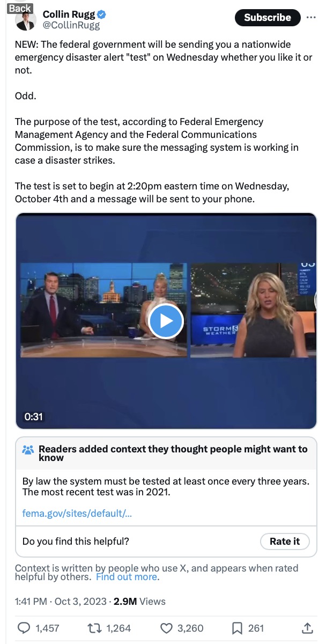The width and height of the screenshot is (326, 644).
Task: Click the repost arrows icon
Action: click(x=95, y=627)
